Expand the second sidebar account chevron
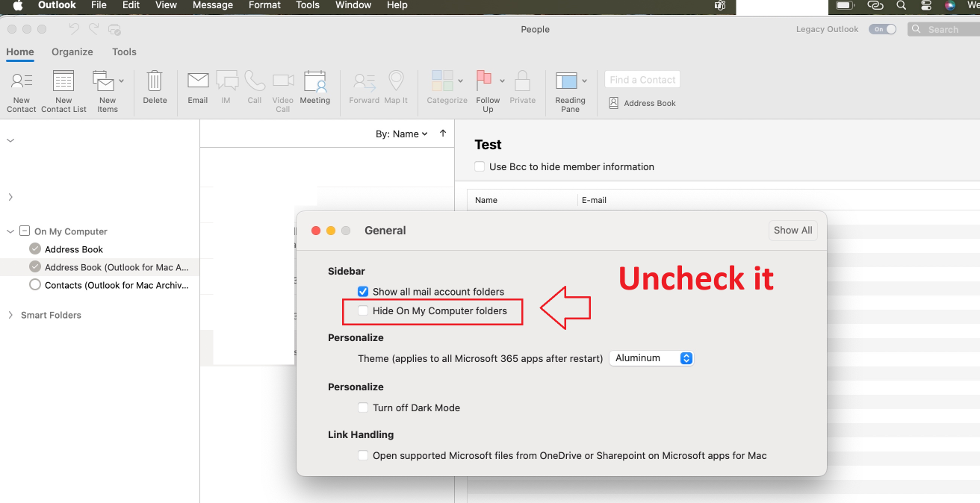The height and width of the screenshot is (503, 980). 10,197
